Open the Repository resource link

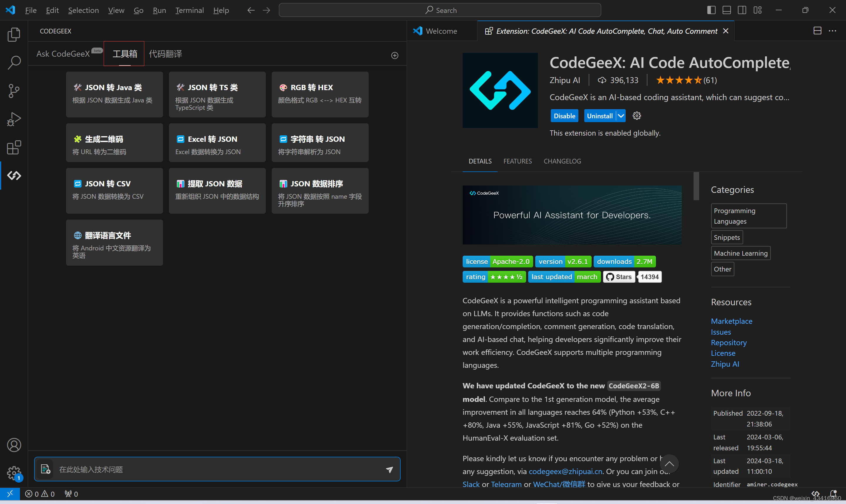click(729, 343)
